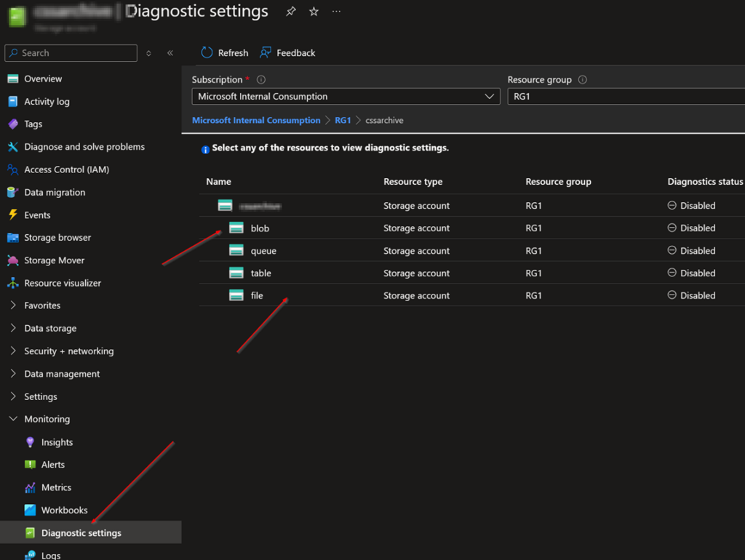
Task: Open Activity log in the sidebar
Action: (x=47, y=102)
